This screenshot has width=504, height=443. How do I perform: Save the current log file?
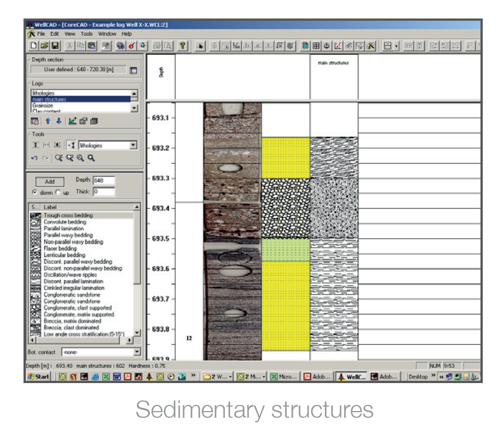[54, 45]
